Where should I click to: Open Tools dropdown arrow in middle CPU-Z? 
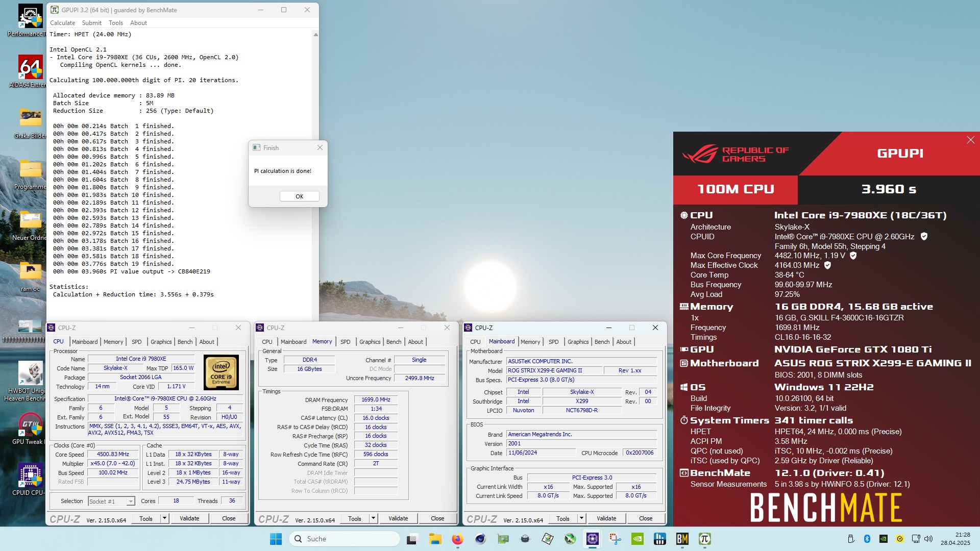373,518
